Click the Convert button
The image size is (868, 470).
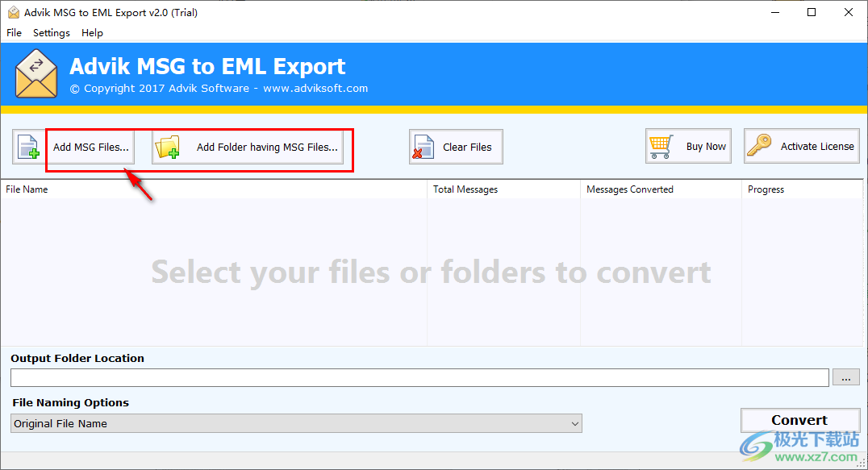(x=800, y=420)
